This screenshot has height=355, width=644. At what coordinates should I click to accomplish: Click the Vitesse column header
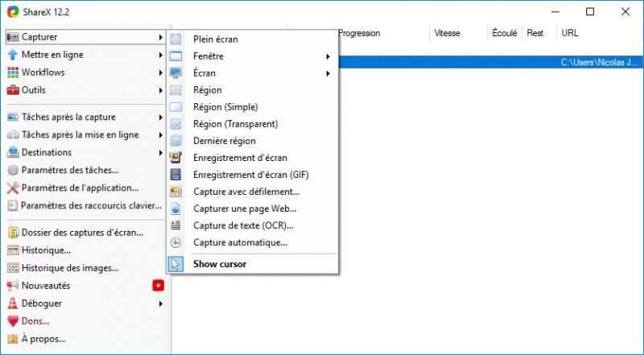point(448,33)
